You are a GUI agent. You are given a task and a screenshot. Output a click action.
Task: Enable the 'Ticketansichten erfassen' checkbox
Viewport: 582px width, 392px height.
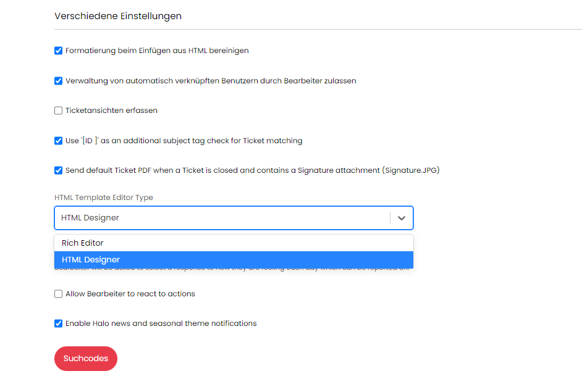click(59, 111)
